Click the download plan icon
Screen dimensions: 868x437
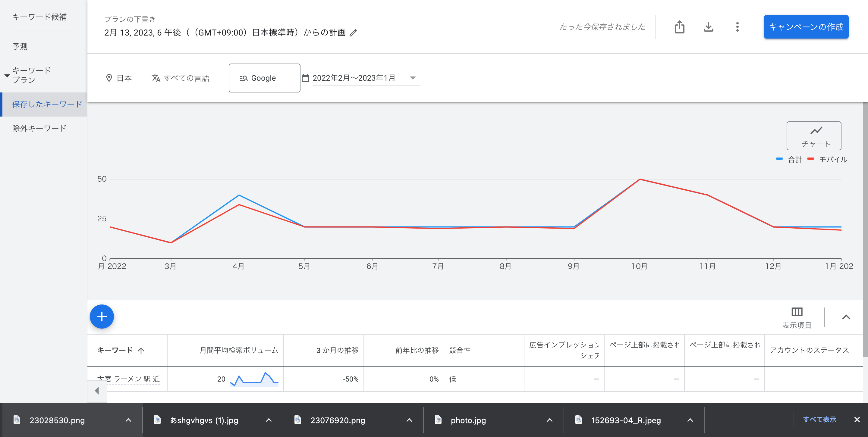pos(708,27)
